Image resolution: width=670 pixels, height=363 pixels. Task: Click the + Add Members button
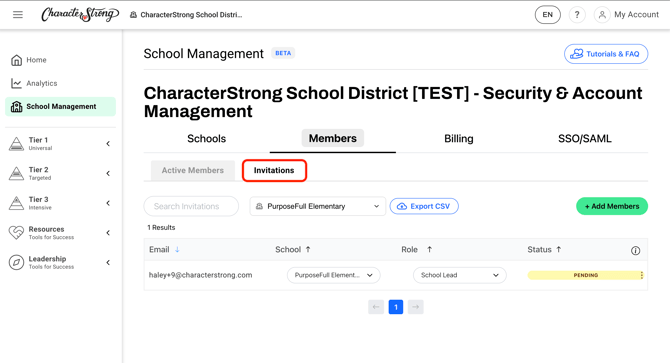pyautogui.click(x=612, y=206)
